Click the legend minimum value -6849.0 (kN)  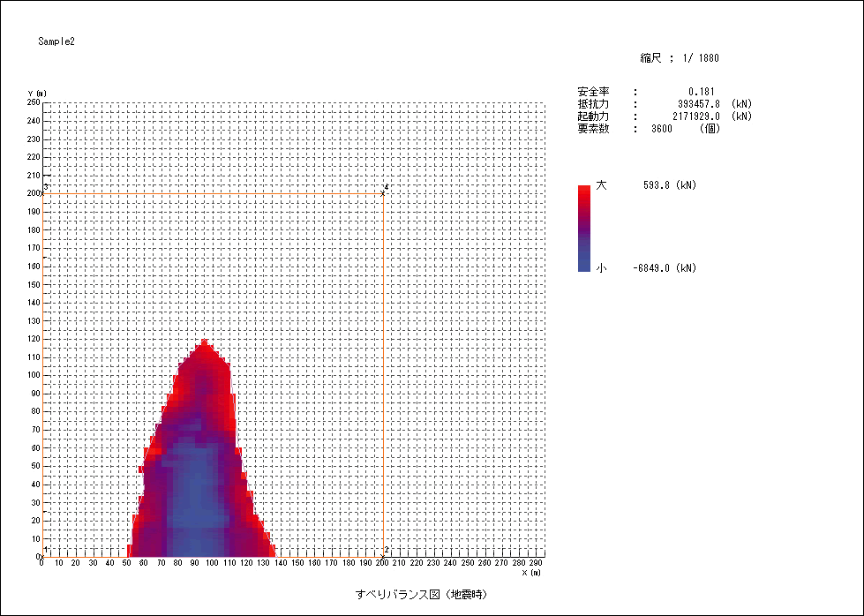coord(664,268)
